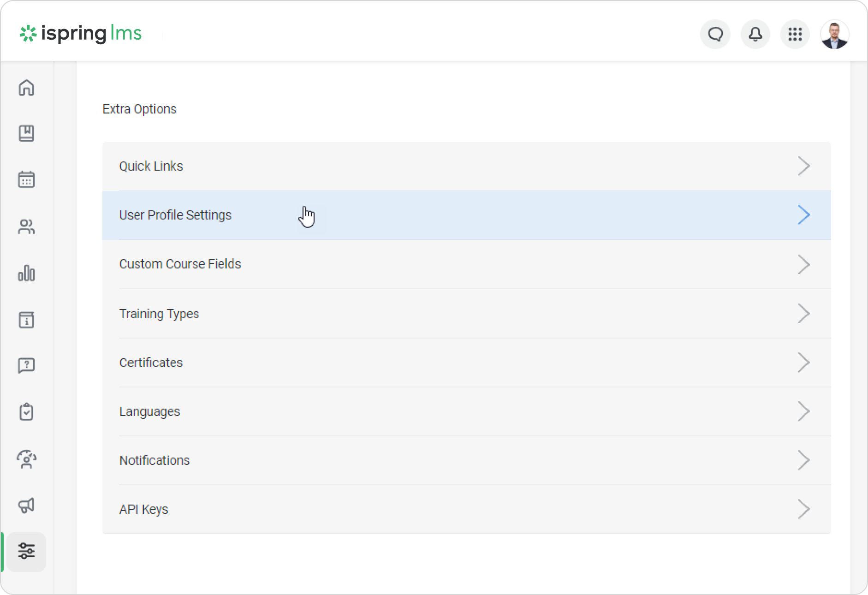Open the chat messages bubble icon

715,34
